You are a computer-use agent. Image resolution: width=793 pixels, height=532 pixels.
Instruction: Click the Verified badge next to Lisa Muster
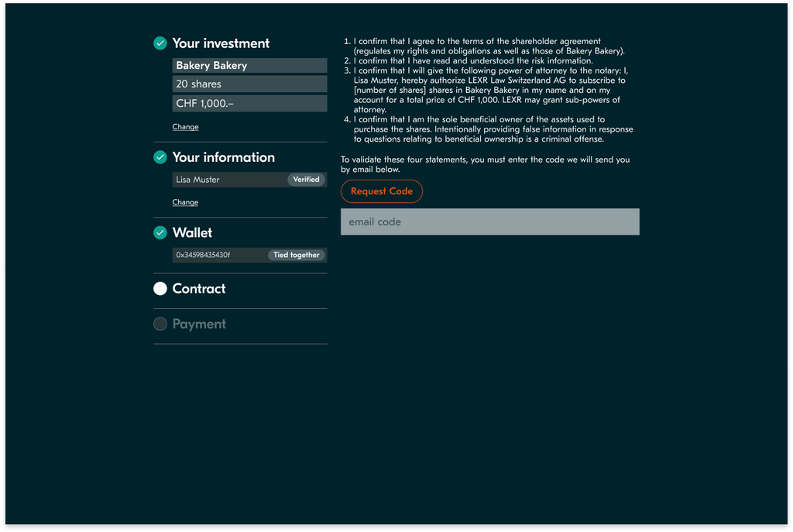[306, 180]
